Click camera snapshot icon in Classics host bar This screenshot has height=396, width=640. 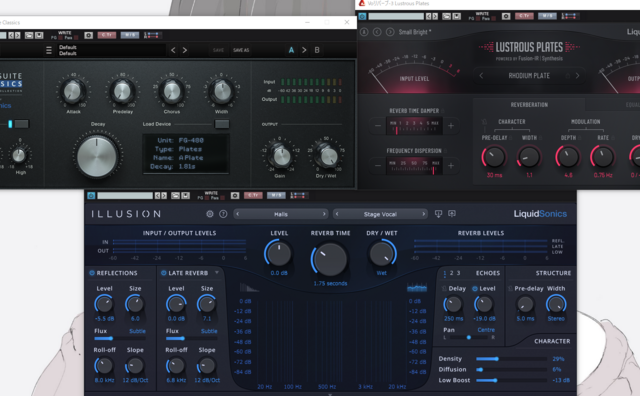[x=88, y=36]
